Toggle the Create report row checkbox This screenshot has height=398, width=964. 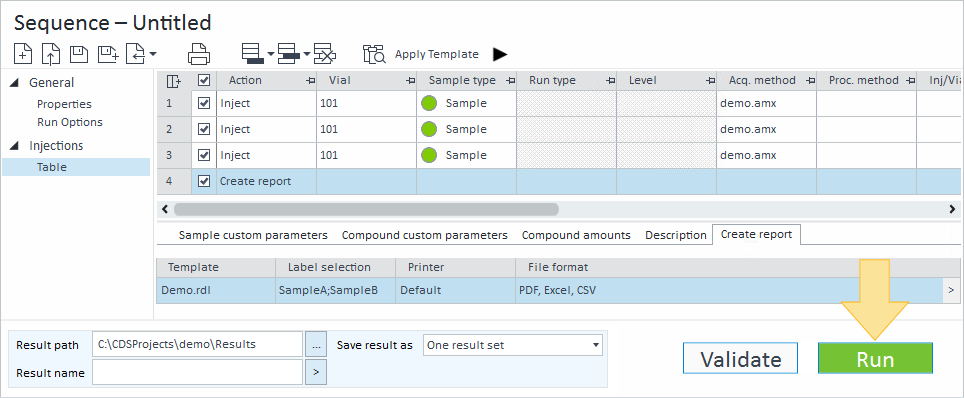[203, 181]
